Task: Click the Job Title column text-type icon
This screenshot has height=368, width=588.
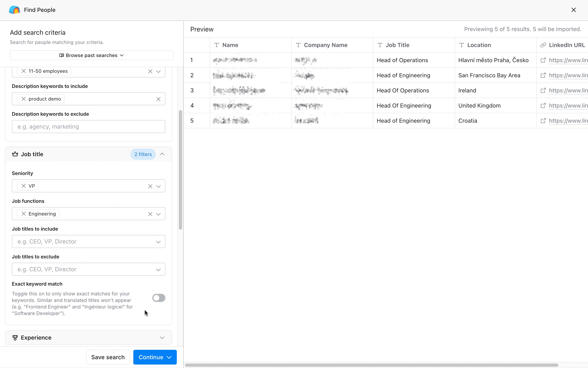Action: point(380,45)
